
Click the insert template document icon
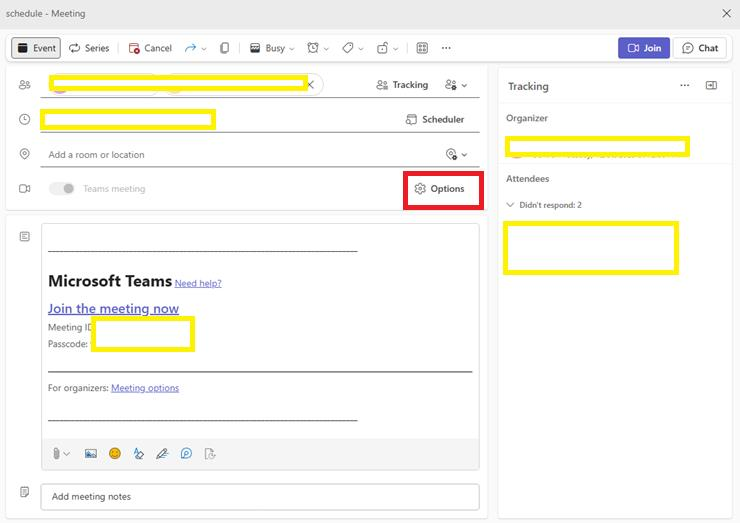coord(210,454)
